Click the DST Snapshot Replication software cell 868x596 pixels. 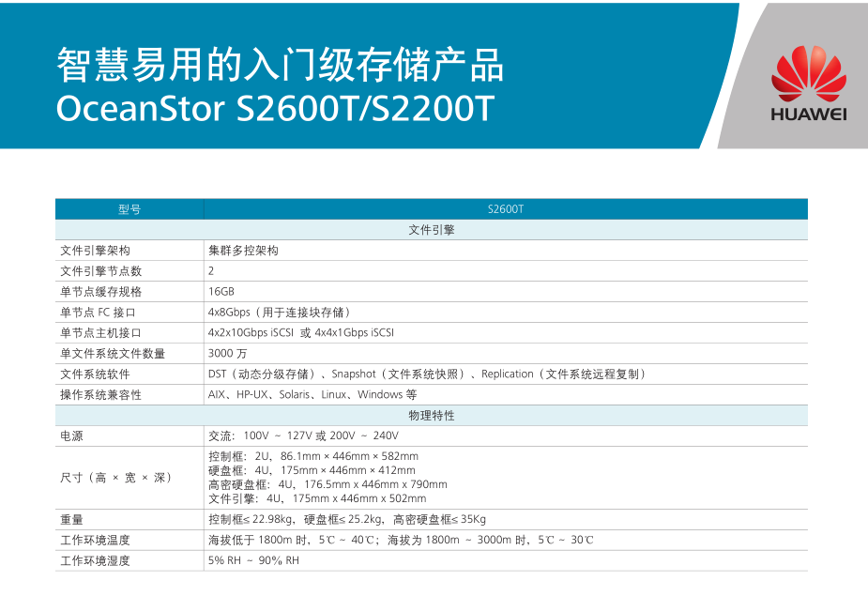point(427,374)
